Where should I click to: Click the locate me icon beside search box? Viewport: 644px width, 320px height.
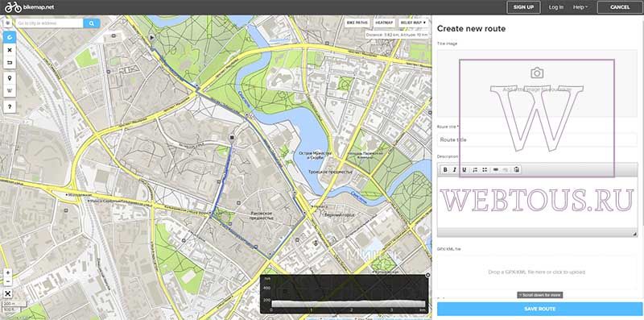(x=8, y=23)
